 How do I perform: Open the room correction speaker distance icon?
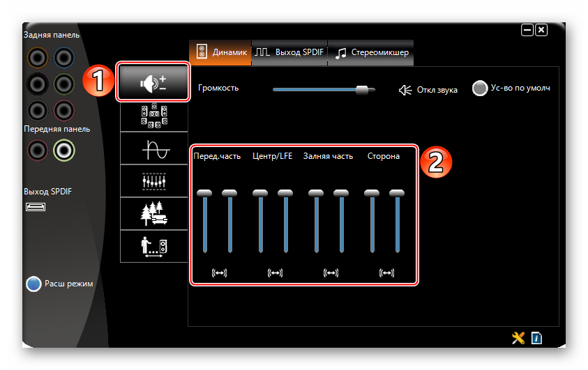(x=153, y=246)
